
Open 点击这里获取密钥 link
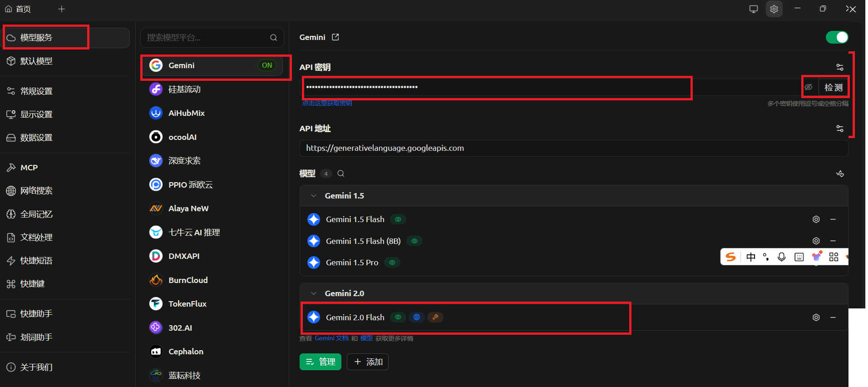327,103
